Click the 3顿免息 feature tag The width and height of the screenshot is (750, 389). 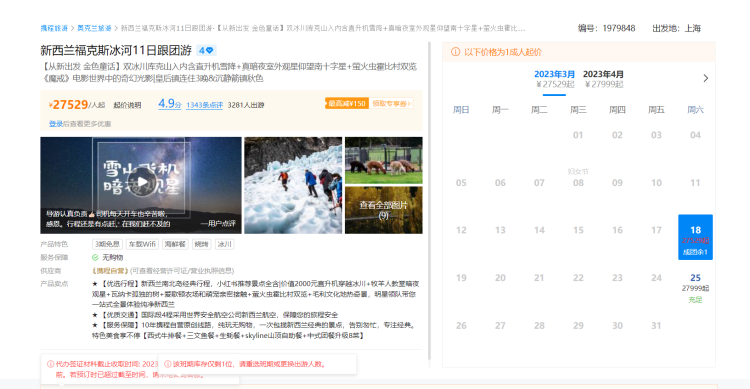pyautogui.click(x=107, y=244)
